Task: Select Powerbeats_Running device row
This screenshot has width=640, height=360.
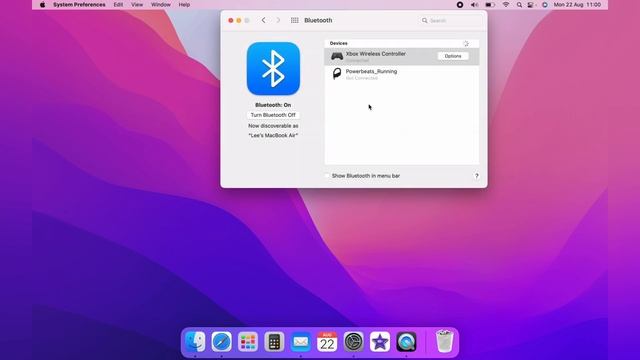Action: point(402,74)
